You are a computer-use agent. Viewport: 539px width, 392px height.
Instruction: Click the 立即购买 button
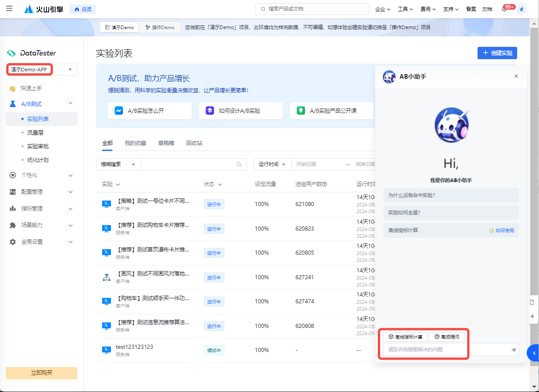coord(41,373)
